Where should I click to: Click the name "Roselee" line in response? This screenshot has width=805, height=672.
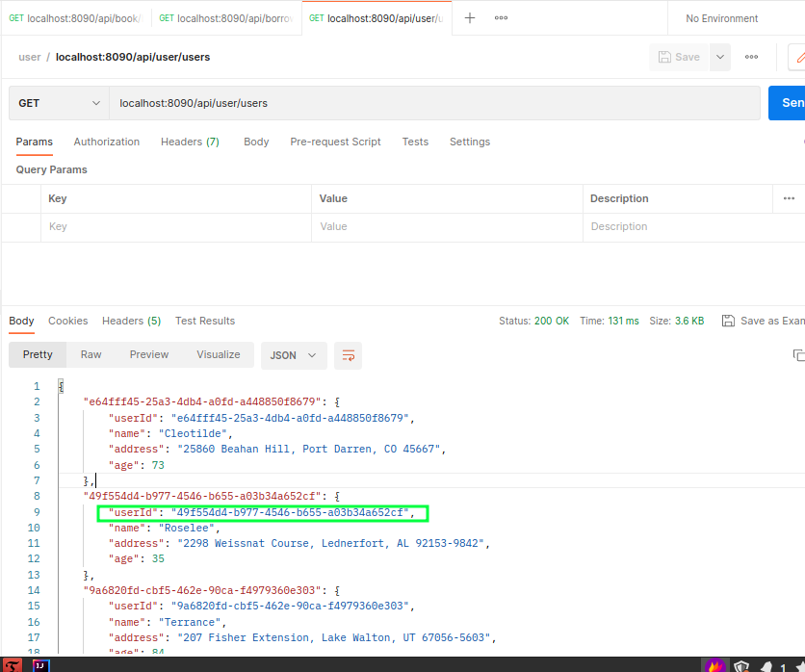(165, 529)
